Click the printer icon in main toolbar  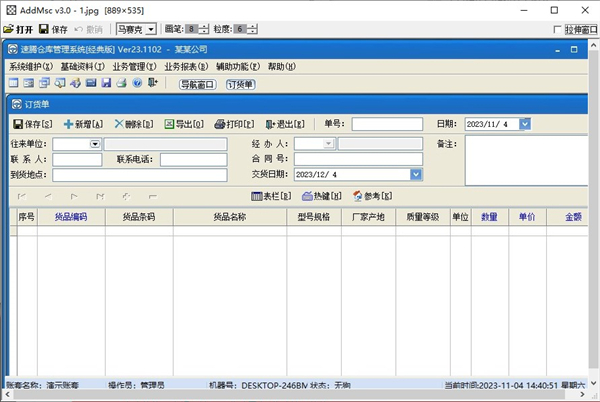[x=121, y=83]
